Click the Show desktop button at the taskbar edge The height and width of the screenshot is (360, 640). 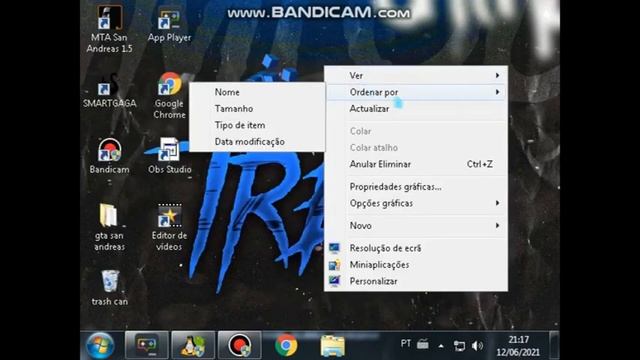click(x=554, y=345)
